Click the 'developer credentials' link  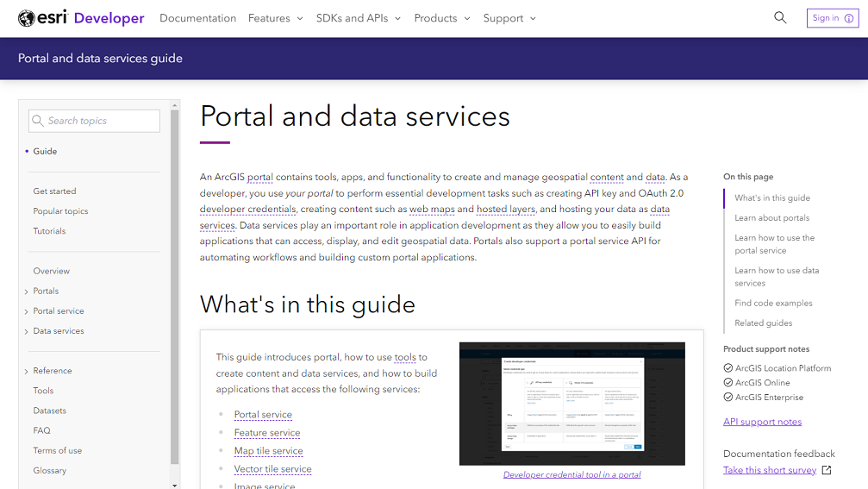[247, 210]
